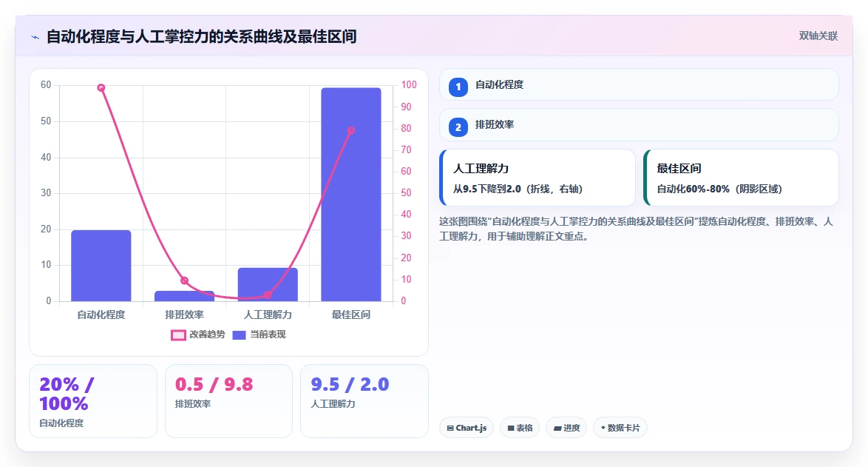868x467 pixels.
Task: Click the description paragraph starting 这张图围绕
Action: point(636,229)
